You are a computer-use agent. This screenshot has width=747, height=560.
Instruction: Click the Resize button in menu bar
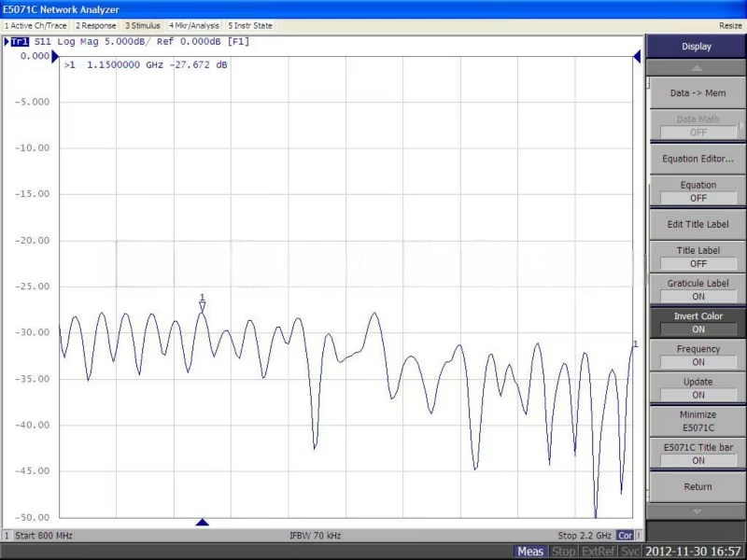coord(730,25)
